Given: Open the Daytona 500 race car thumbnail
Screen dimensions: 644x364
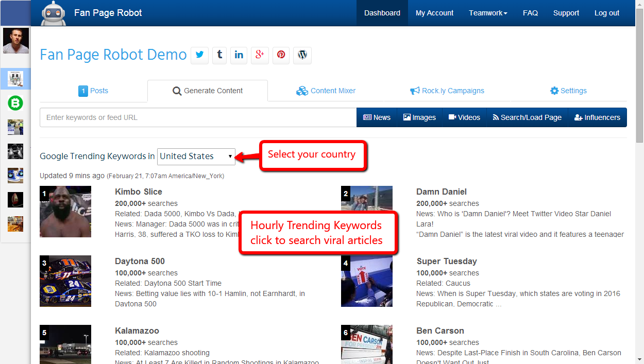Looking at the screenshot, I should coord(65,281).
